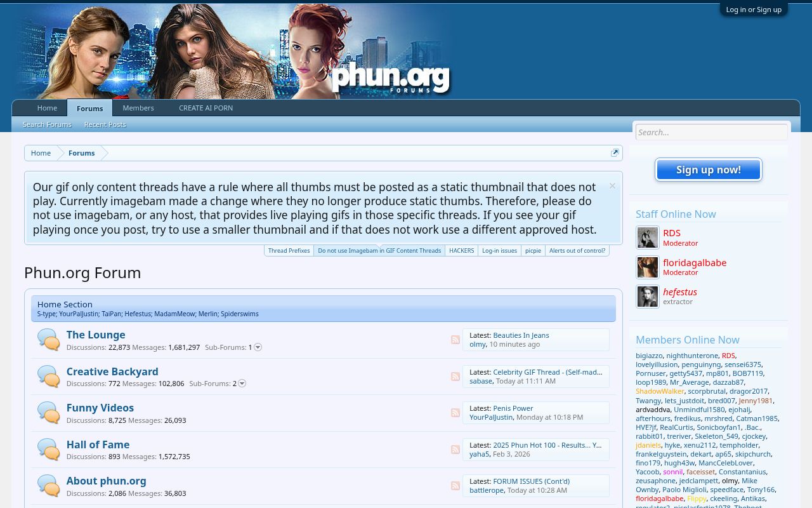Open Search Forums sub-navigation link

tap(47, 124)
